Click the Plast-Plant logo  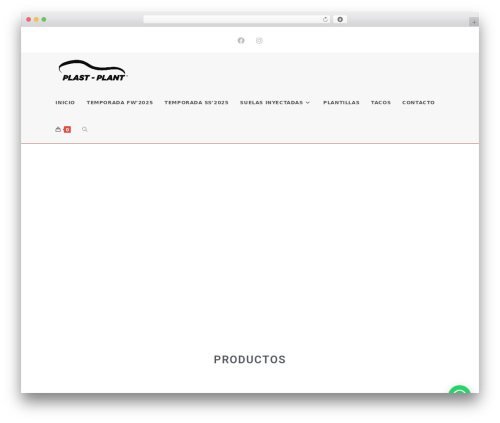tap(93, 71)
